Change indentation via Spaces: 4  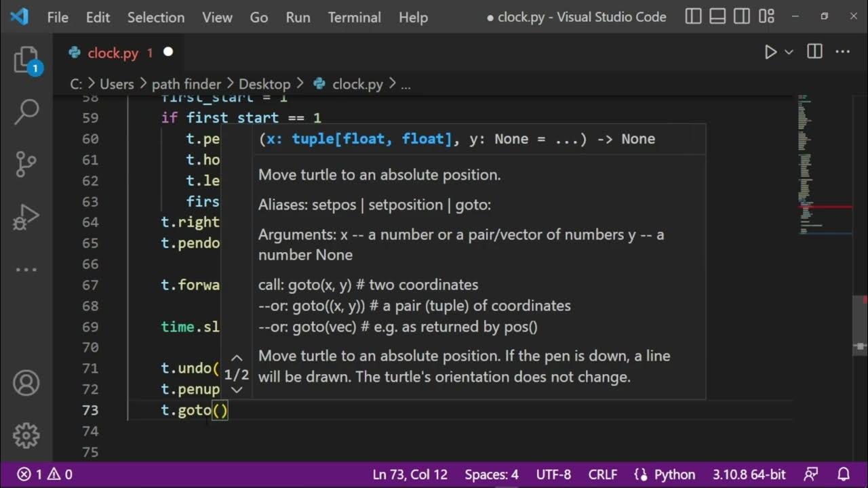(x=492, y=474)
